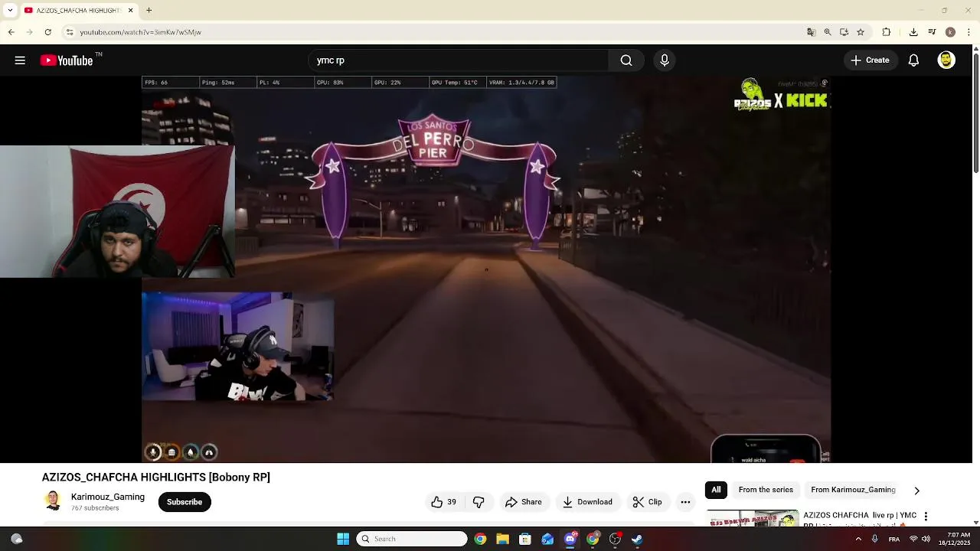Select the All filter chip
The width and height of the screenshot is (980, 551).
[x=716, y=490]
